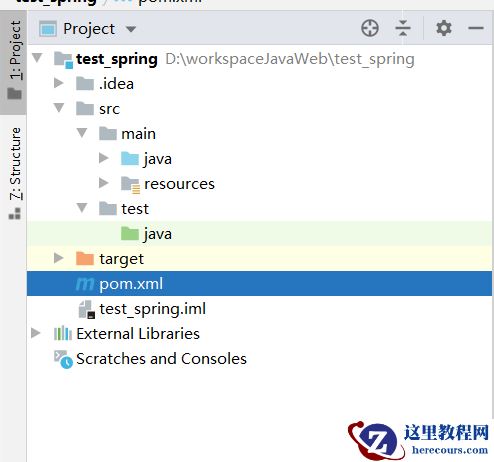Switch to the Z: Structure side tab
Viewport: 494px width, 462px height.
pyautogui.click(x=14, y=173)
